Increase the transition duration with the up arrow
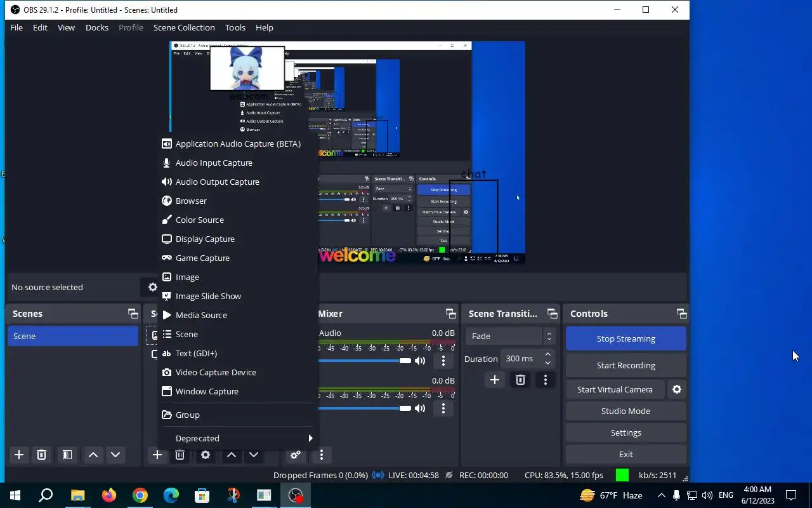Image resolution: width=812 pixels, height=508 pixels. point(548,354)
